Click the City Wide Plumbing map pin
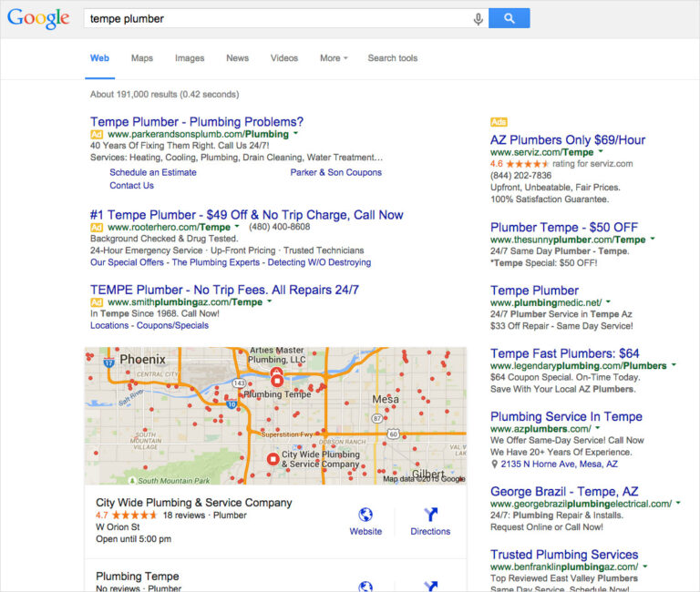 point(273,459)
